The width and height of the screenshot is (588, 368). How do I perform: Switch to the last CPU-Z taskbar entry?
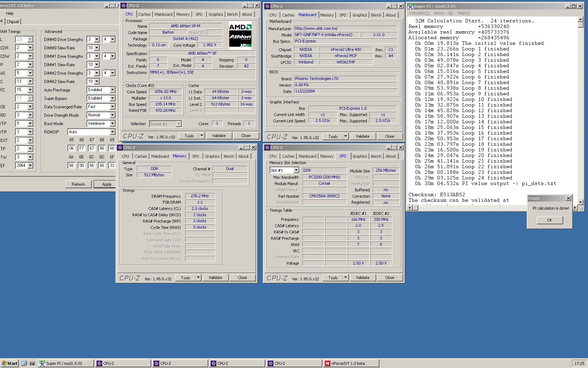294,363
